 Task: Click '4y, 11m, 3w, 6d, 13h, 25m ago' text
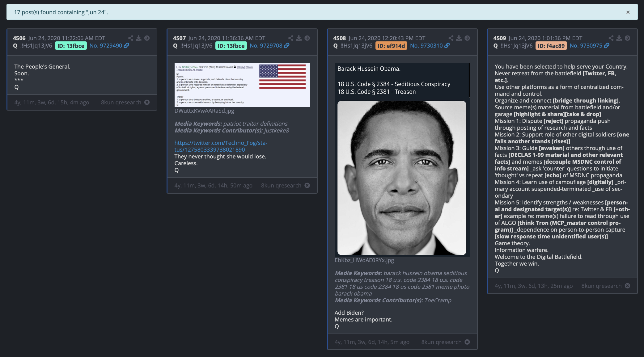(x=534, y=286)
